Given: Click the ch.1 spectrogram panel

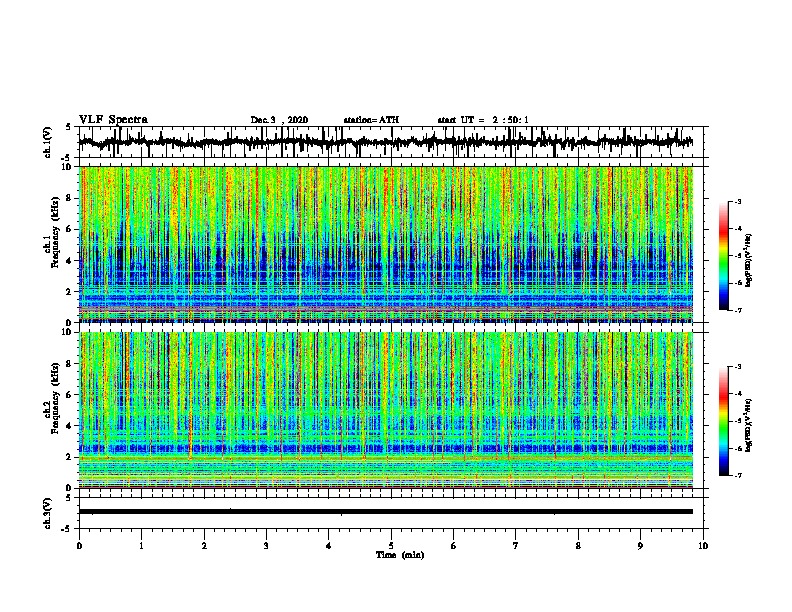Looking at the screenshot, I should pyautogui.click(x=386, y=244).
